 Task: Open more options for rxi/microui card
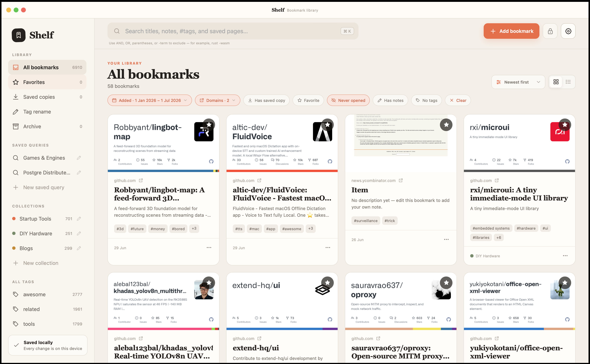tap(565, 256)
